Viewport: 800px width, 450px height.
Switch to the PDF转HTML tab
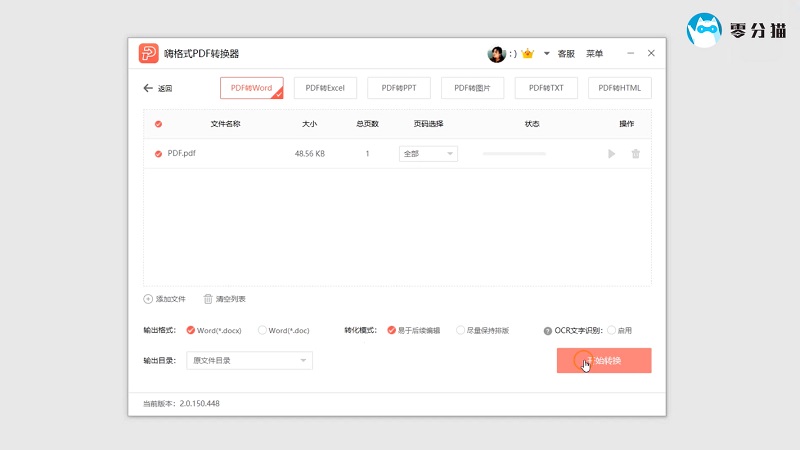(619, 88)
